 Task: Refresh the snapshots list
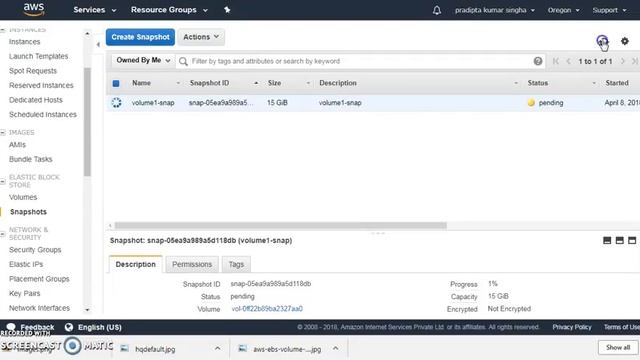point(602,41)
